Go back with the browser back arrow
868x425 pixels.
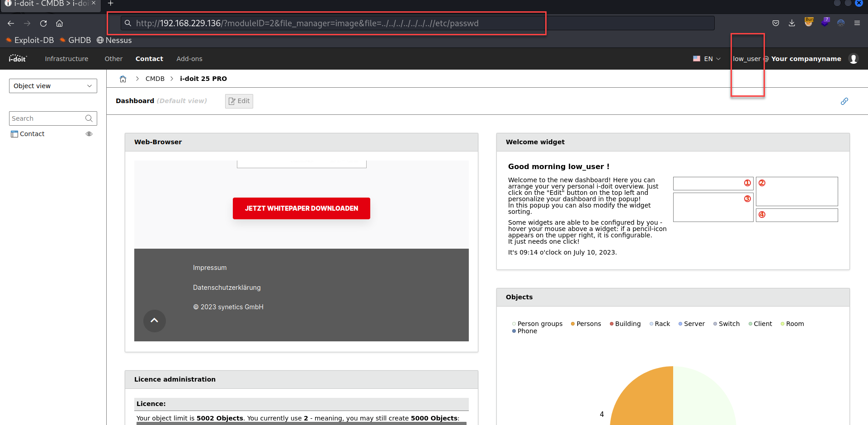(11, 23)
